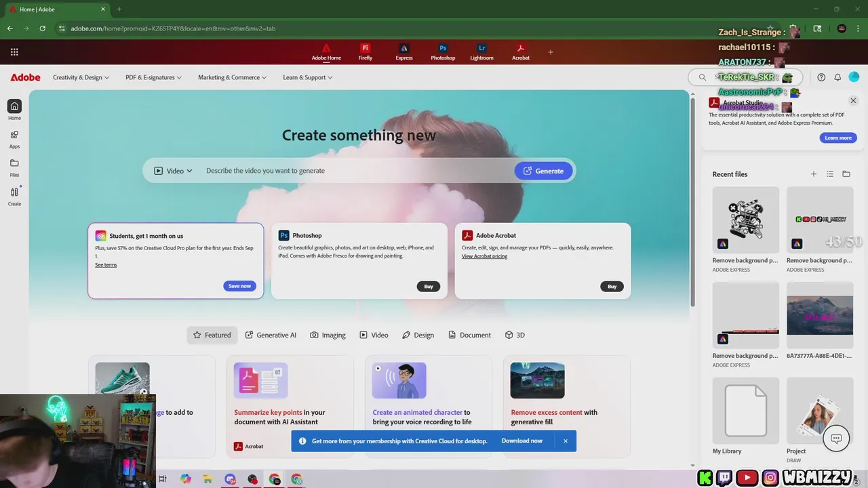868x488 pixels.
Task: Click the video description prompt field
Action: pyautogui.click(x=356, y=171)
